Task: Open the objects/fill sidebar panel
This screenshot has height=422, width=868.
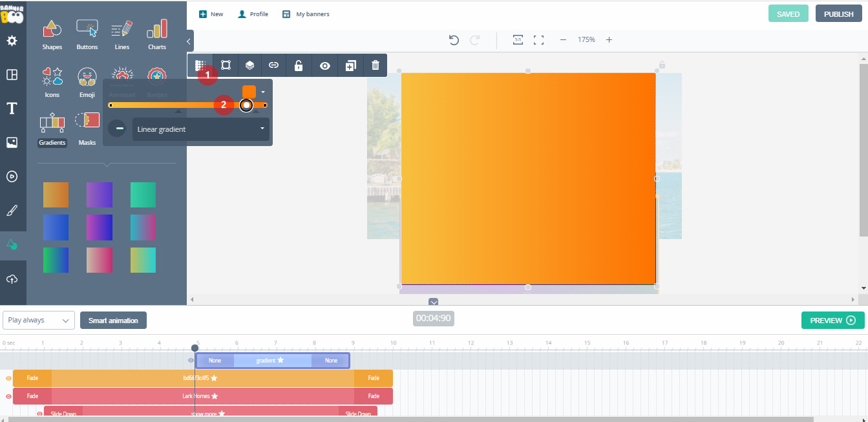Action: [12, 244]
